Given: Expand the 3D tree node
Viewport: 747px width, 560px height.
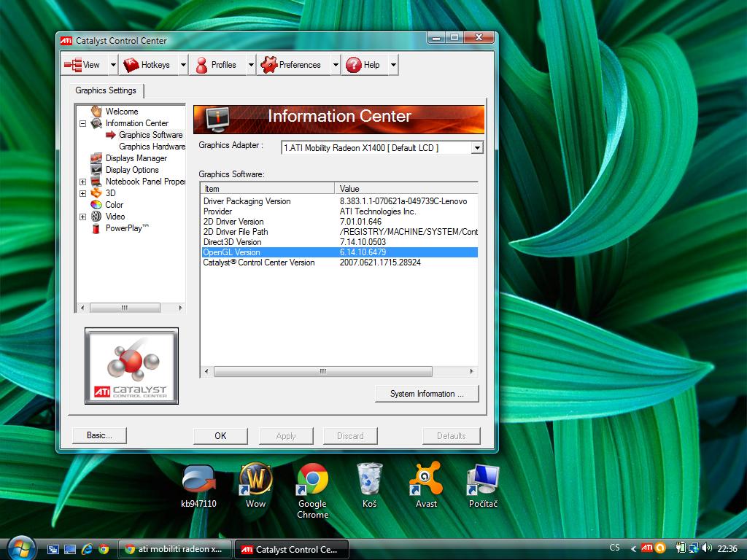Looking at the screenshot, I should [83, 193].
